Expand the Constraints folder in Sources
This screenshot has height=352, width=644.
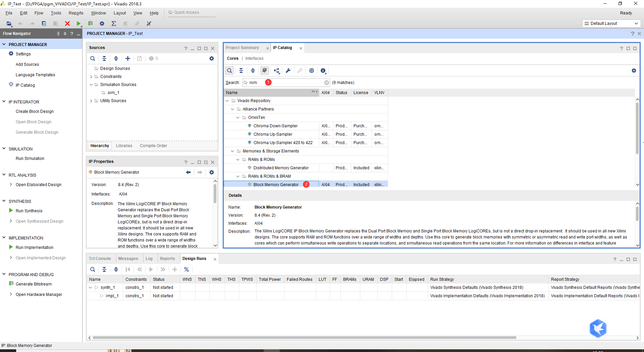[x=91, y=77]
